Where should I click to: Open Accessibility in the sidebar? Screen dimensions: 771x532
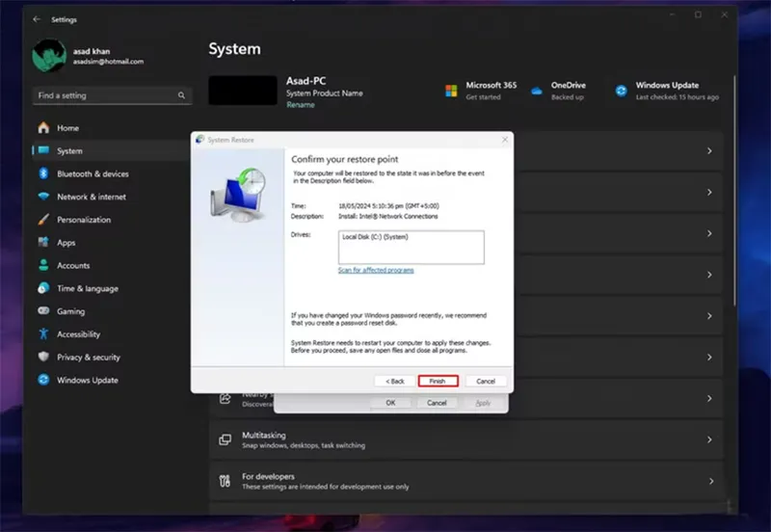point(112,333)
